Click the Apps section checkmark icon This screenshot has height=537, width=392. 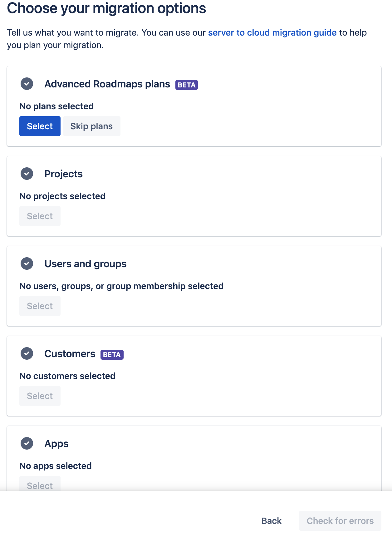27,443
